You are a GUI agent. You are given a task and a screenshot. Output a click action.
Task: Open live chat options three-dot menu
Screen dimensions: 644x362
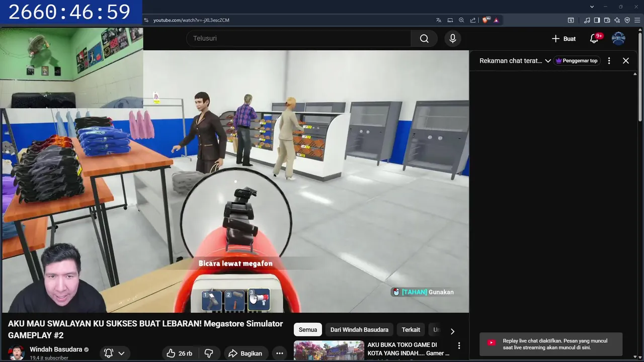click(x=609, y=60)
